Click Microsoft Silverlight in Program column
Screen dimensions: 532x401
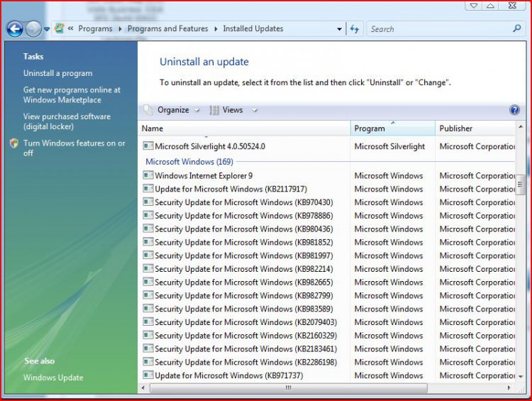tap(389, 146)
